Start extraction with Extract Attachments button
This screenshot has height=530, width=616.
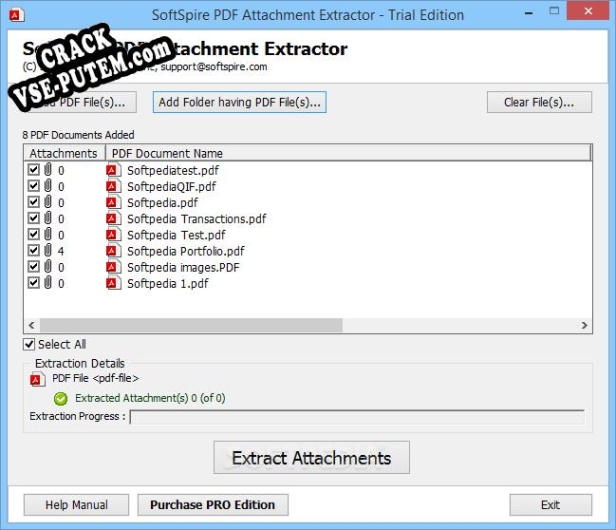(311, 458)
